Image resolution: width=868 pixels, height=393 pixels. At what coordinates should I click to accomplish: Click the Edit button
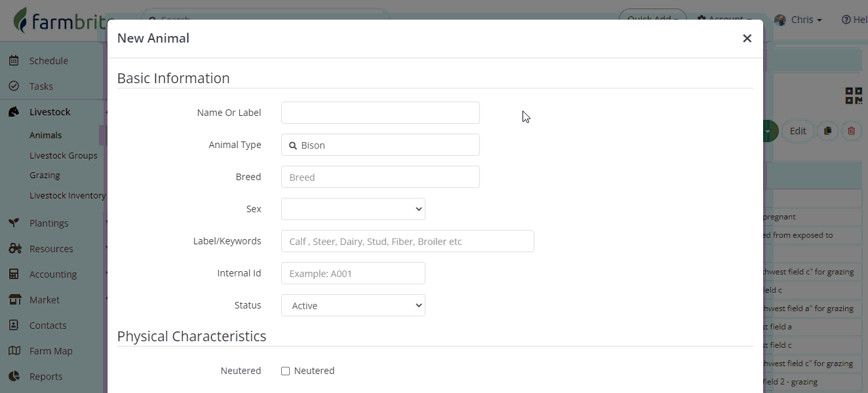(798, 131)
